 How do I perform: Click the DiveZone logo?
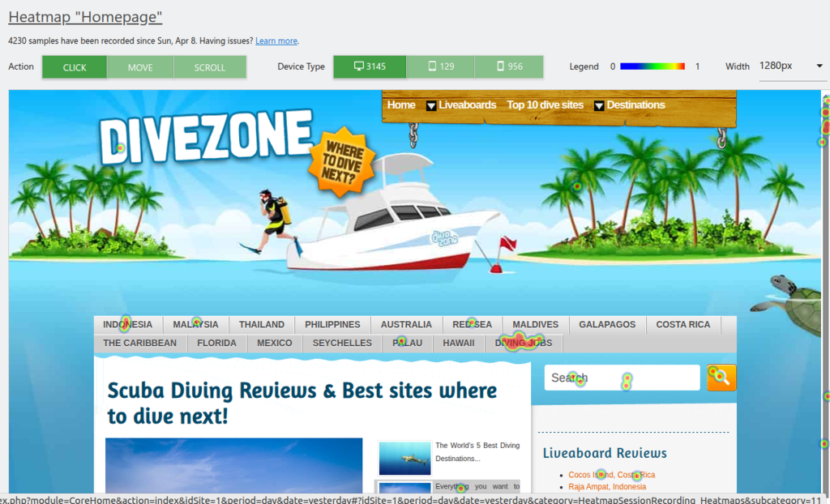(x=206, y=138)
